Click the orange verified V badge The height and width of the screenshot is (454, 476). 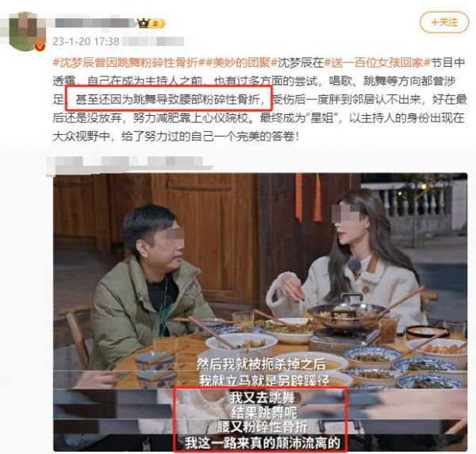(40, 47)
